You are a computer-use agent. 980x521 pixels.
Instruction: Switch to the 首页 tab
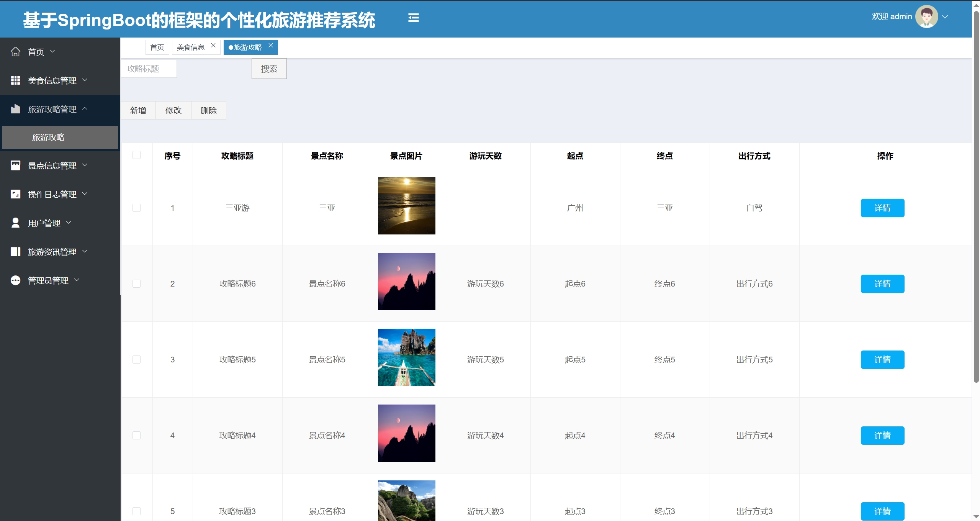[157, 47]
